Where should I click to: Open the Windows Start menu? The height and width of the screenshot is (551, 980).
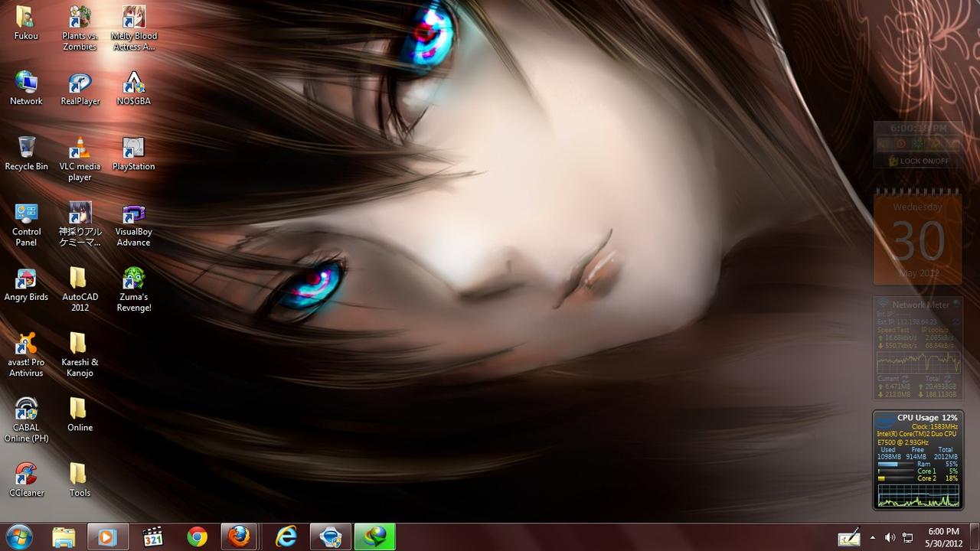[18, 537]
